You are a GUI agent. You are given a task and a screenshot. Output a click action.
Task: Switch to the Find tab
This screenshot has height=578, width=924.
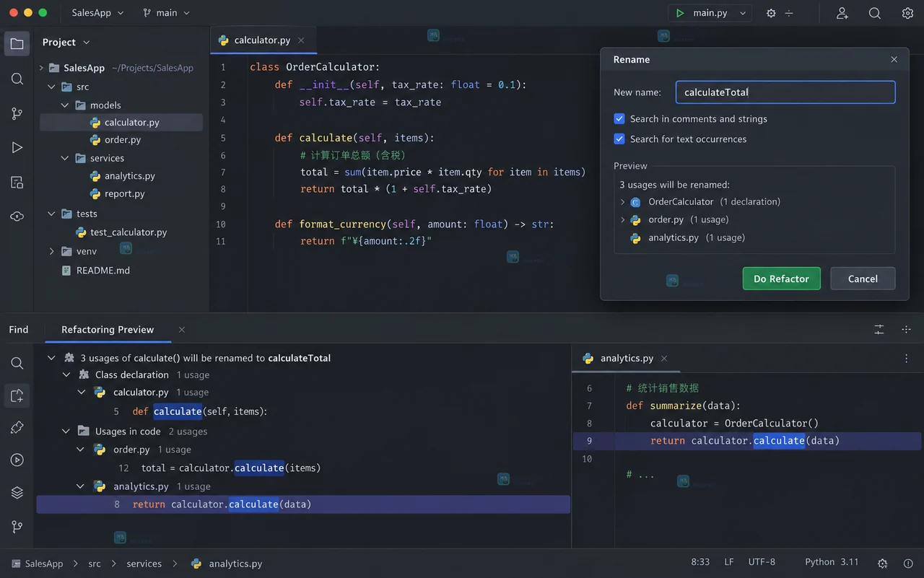pyautogui.click(x=19, y=330)
